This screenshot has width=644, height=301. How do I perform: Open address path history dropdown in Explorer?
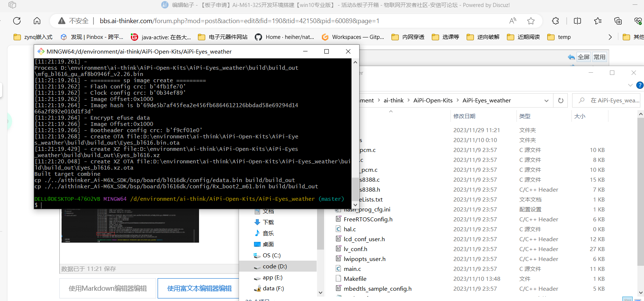point(546,101)
